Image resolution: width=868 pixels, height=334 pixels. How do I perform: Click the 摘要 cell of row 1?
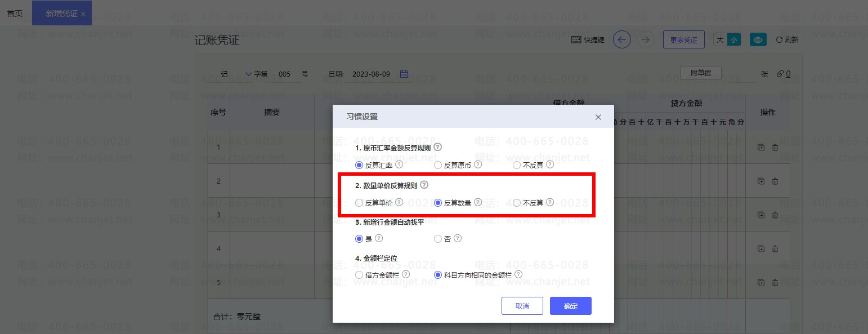tap(272, 147)
